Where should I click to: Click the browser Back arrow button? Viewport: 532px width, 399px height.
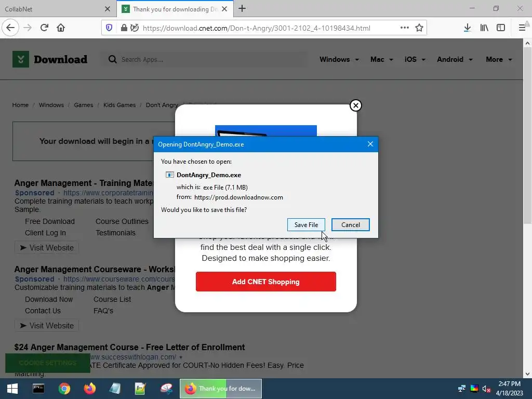(x=10, y=28)
